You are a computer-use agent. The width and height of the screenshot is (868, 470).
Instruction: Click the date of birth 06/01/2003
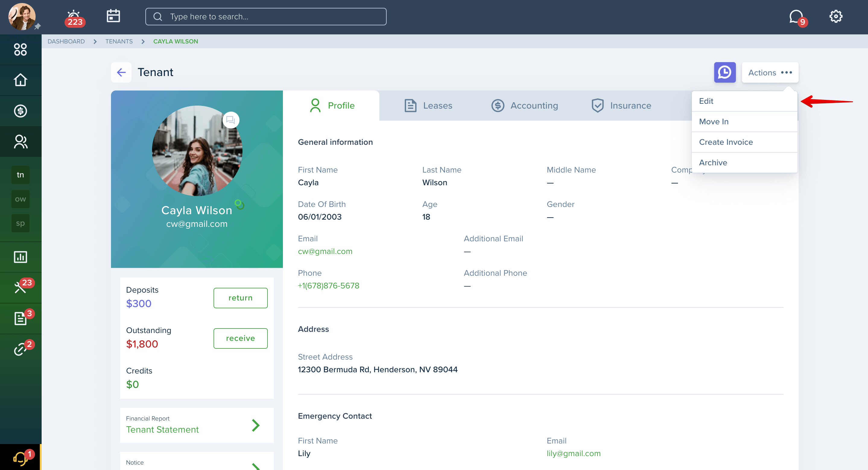(319, 217)
